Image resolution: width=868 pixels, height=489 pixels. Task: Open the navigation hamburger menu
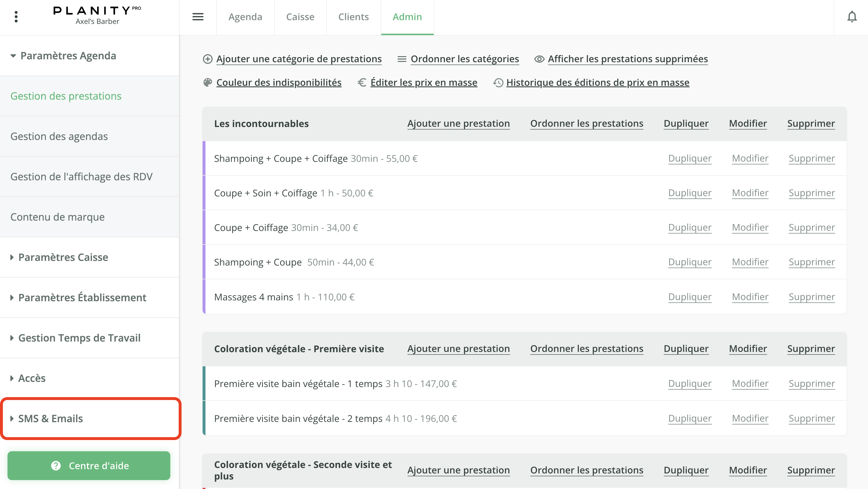click(198, 17)
